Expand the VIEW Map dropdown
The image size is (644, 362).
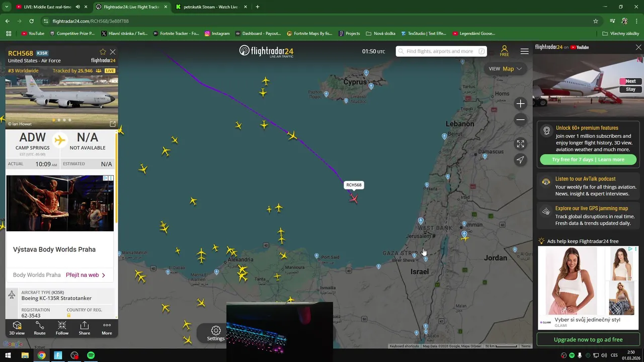(x=506, y=69)
